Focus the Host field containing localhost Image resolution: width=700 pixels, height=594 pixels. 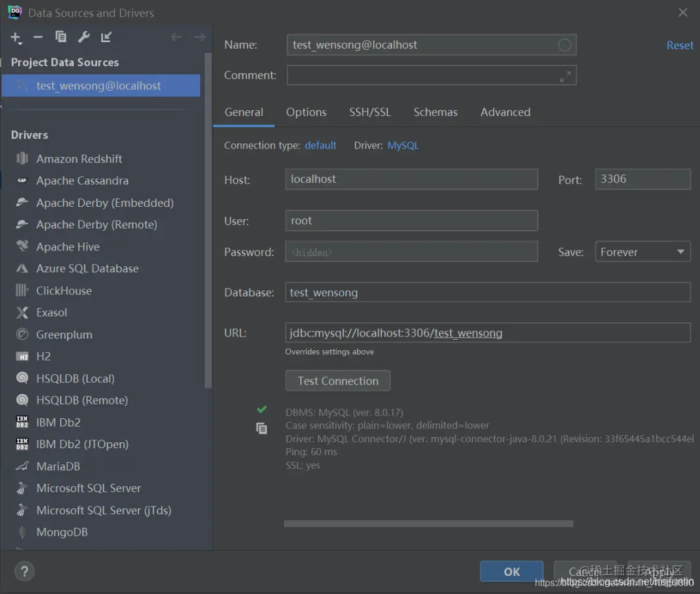[x=411, y=180]
